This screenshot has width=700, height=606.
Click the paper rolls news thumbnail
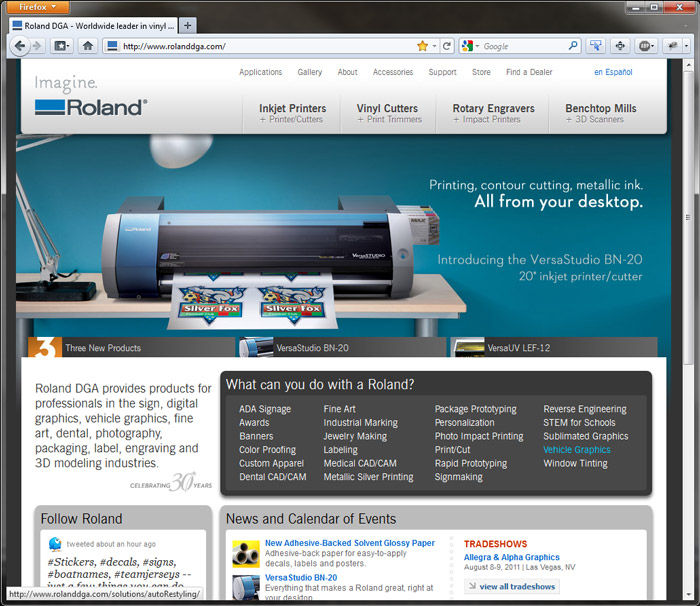(246, 554)
